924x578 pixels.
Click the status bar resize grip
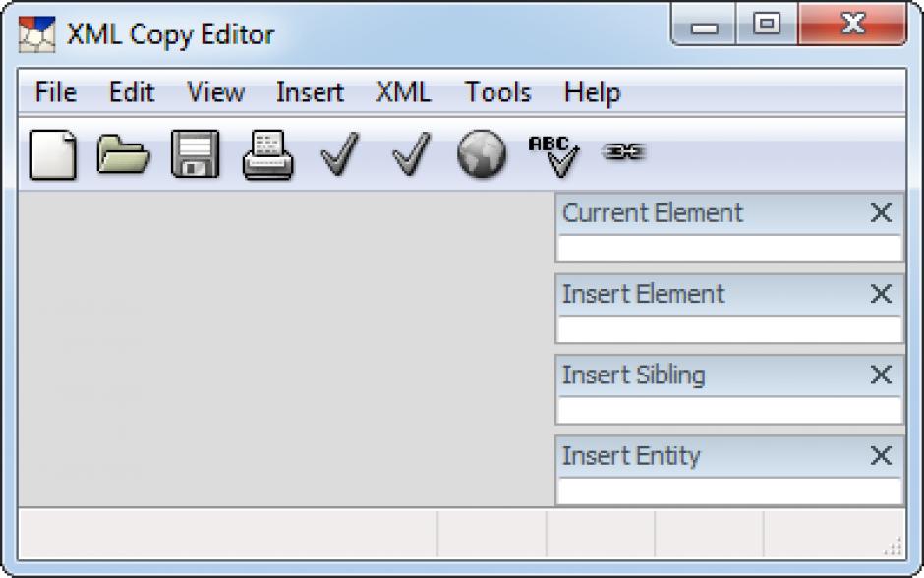[894, 547]
